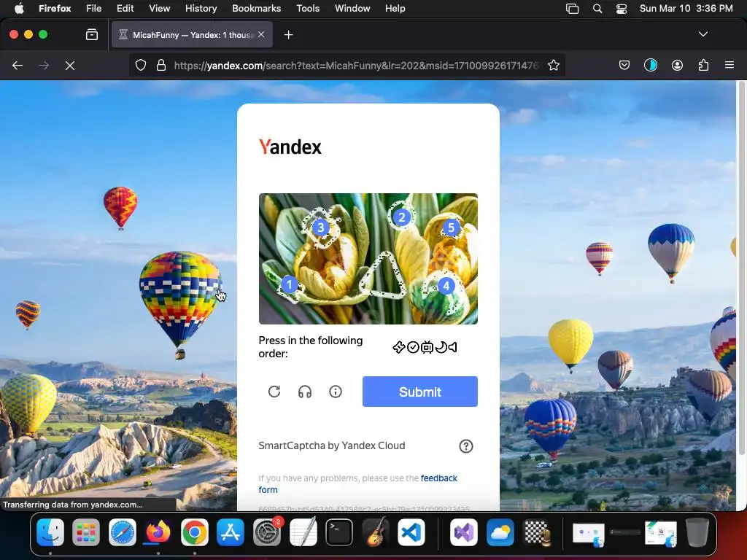Screen dimensions: 747x560
Task: Click the Yandex logo
Action: pos(290,147)
